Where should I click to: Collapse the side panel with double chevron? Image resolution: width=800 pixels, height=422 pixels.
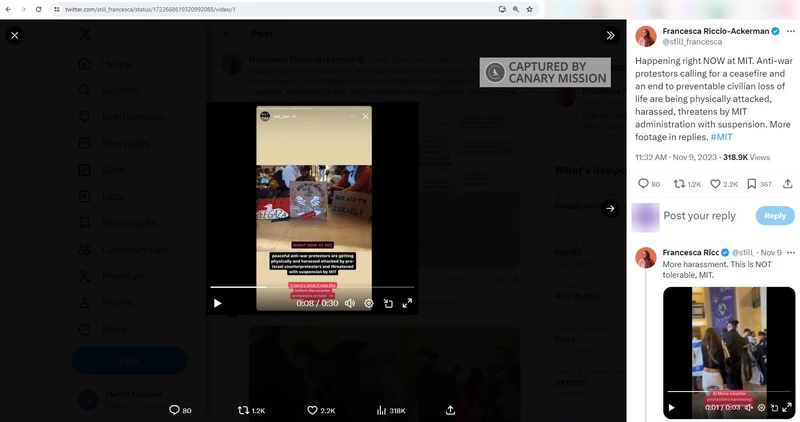[610, 35]
